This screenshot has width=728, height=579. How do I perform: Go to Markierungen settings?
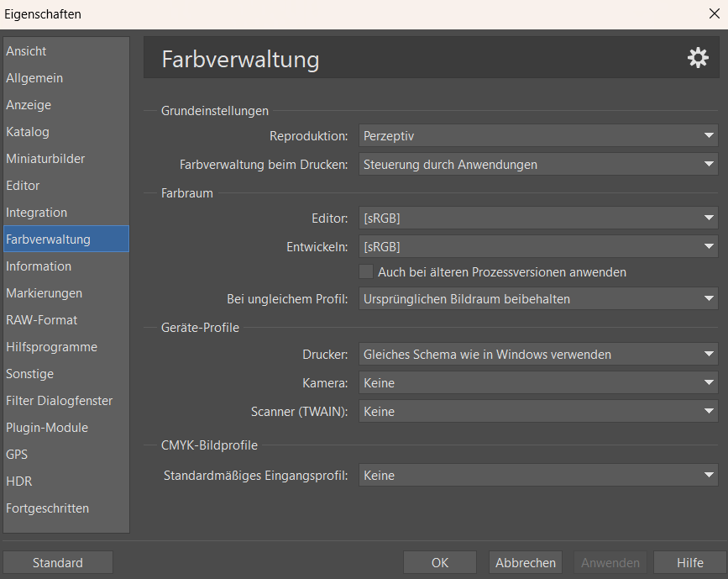pos(66,293)
